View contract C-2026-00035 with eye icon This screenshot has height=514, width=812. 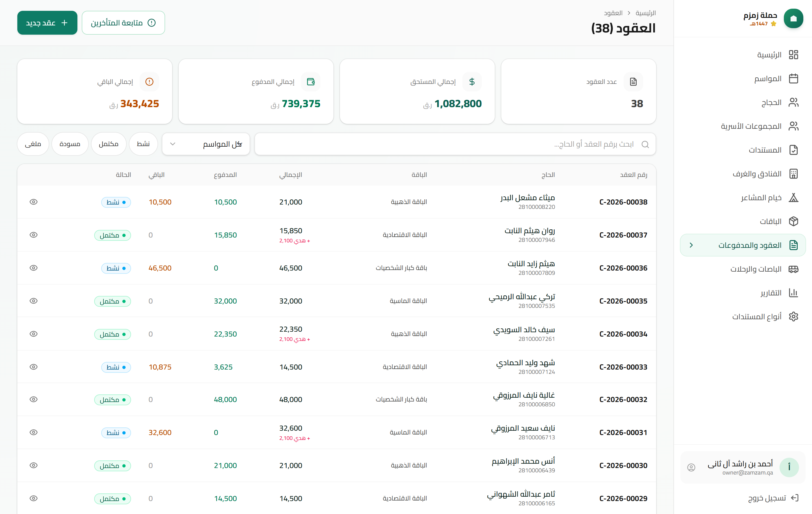pos(33,301)
